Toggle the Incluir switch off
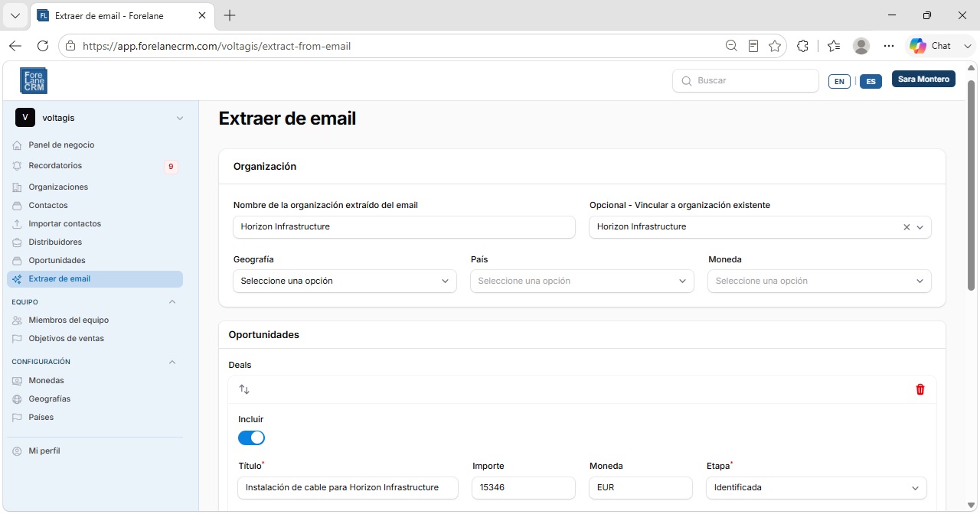The image size is (980, 514). tap(251, 438)
